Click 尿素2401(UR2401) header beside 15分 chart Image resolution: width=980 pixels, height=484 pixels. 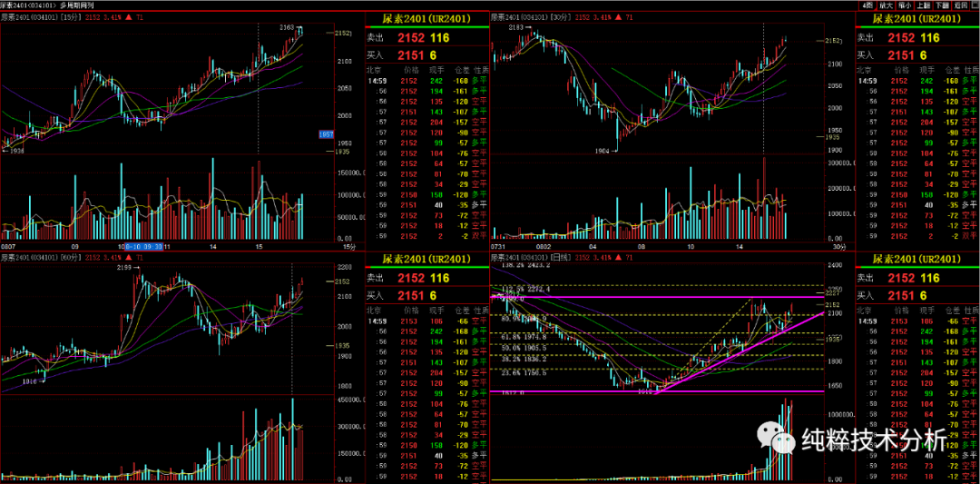(426, 19)
